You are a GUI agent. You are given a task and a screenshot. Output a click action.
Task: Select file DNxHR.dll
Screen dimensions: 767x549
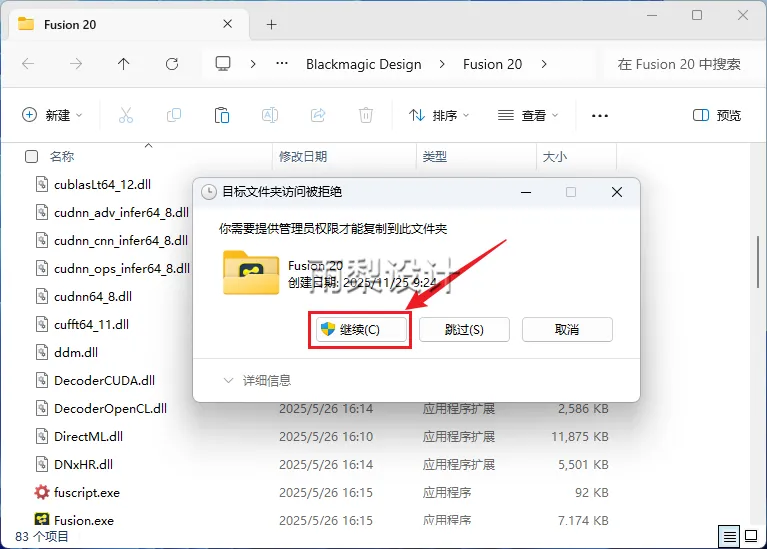[x=83, y=464]
